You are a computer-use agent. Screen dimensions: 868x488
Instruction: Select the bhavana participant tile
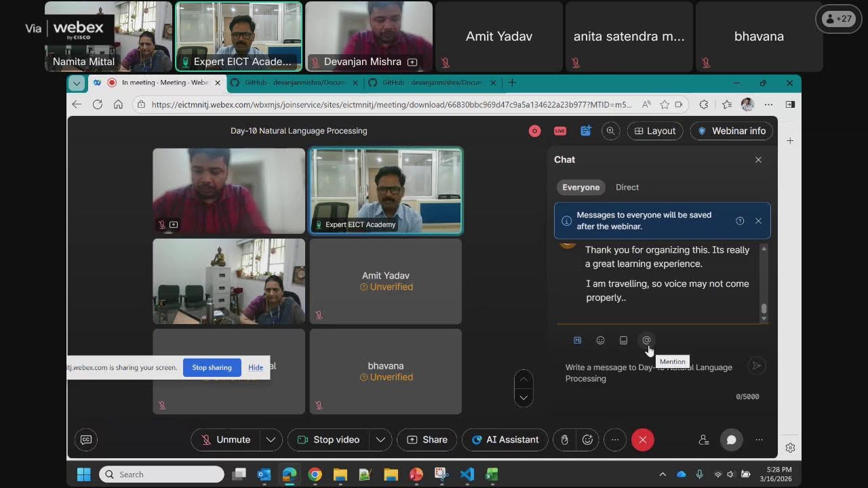coord(386,371)
